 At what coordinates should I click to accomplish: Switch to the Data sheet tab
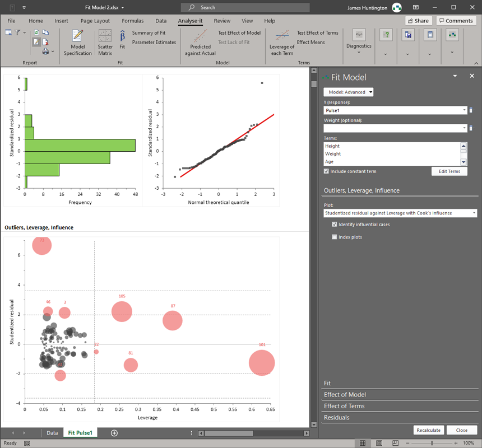click(x=52, y=433)
